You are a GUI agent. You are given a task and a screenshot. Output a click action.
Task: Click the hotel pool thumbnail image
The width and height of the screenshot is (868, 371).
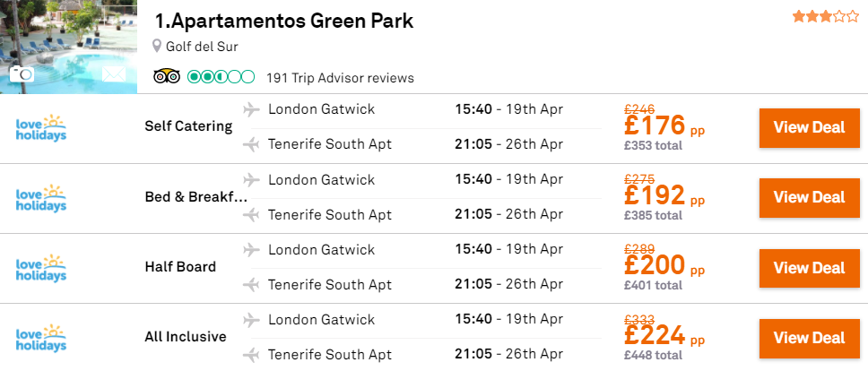pos(69,47)
